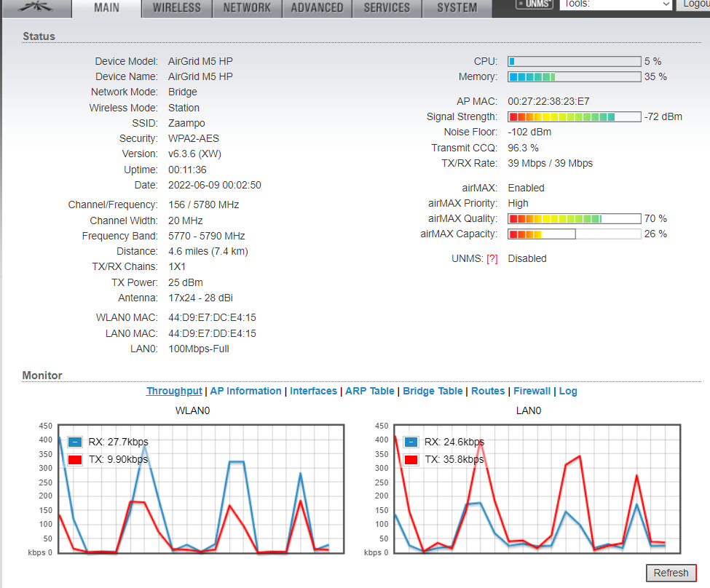Click the Signal Strength bar
This screenshot has height=588, width=710.
(x=574, y=116)
